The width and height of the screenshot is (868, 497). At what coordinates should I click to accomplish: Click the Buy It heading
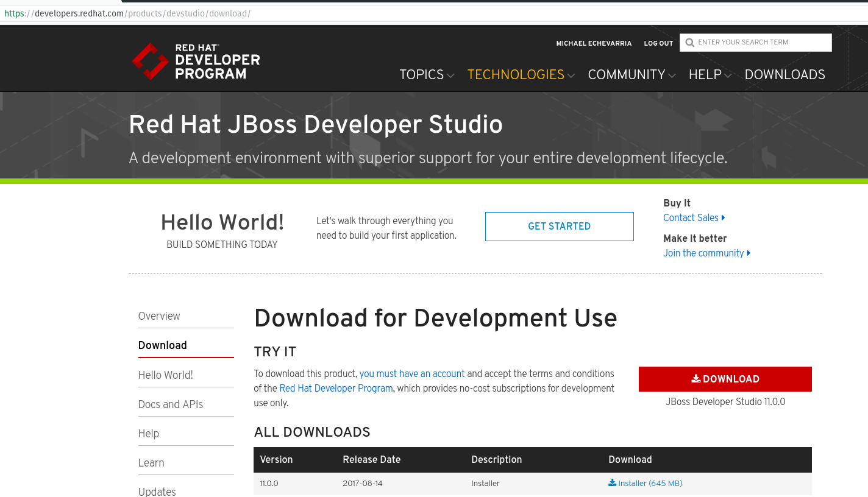point(677,203)
